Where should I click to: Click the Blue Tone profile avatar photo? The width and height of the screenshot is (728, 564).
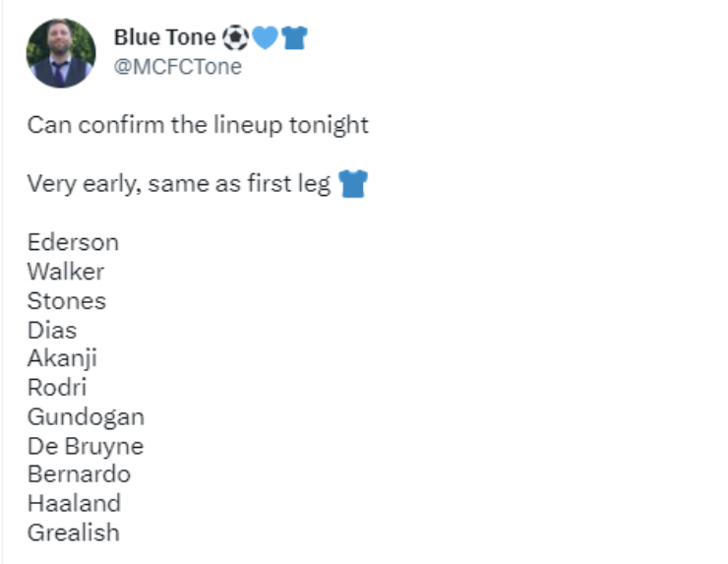click(x=61, y=53)
